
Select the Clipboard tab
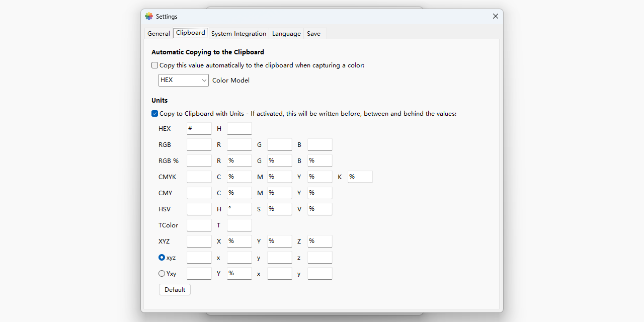coord(191,33)
